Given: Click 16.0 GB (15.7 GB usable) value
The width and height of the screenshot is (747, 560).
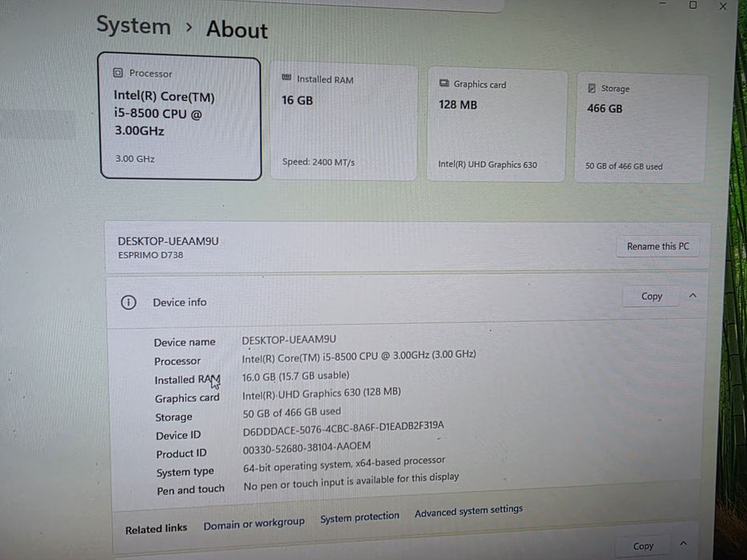Looking at the screenshot, I should tap(295, 377).
